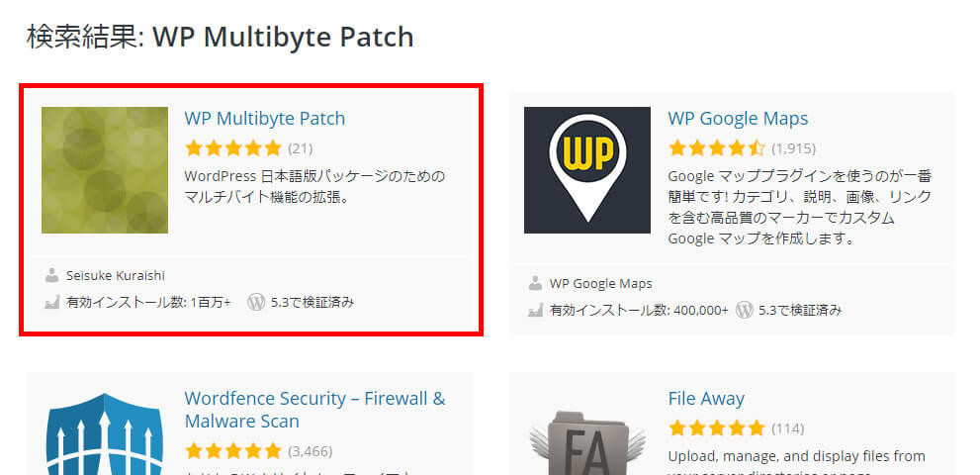Click the WP Multibyte Patch star rating
This screenshot has width=980, height=475.
(x=233, y=148)
